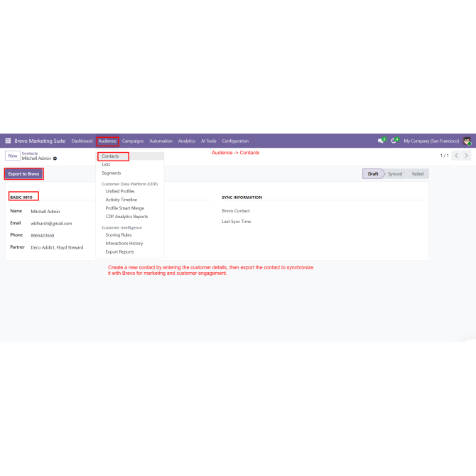Screen dimensions: 476x476
Task: Open the apps grid home menu icon
Action: 9,141
